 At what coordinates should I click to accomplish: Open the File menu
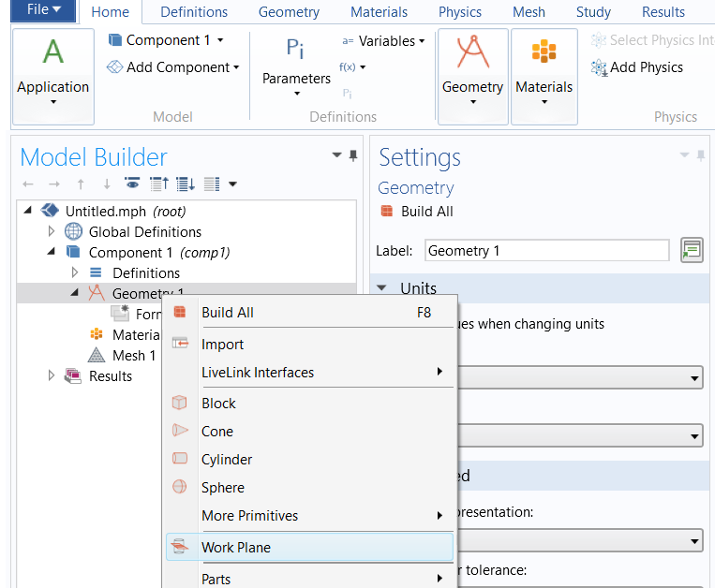click(x=43, y=10)
